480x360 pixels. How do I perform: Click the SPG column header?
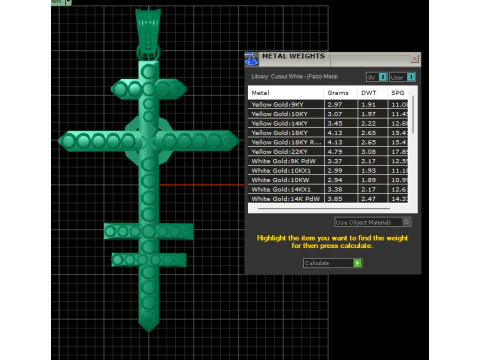[x=398, y=93]
